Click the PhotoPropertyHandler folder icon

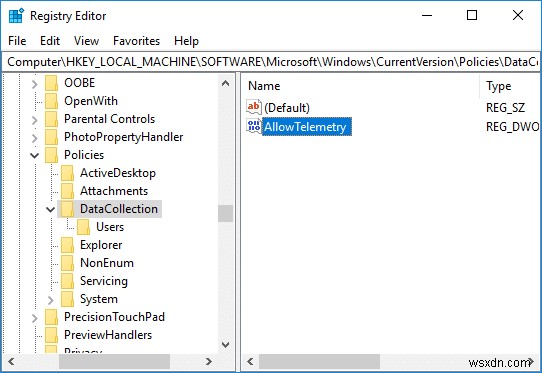(x=52, y=137)
